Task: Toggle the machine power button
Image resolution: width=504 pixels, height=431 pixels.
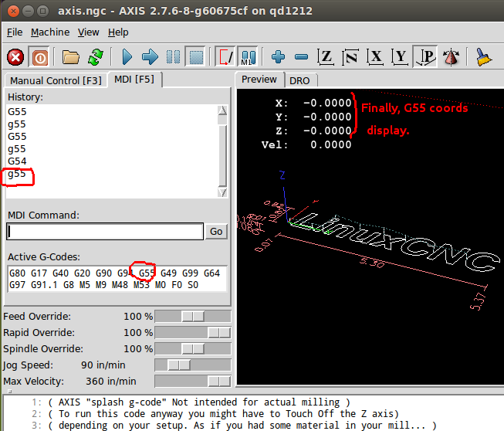Action: [x=39, y=57]
